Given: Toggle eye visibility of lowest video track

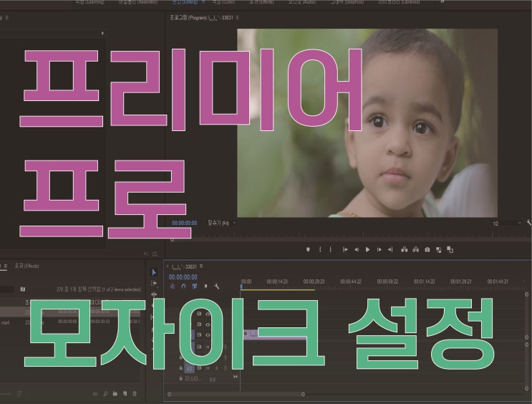Looking at the screenshot, I should click(208, 335).
